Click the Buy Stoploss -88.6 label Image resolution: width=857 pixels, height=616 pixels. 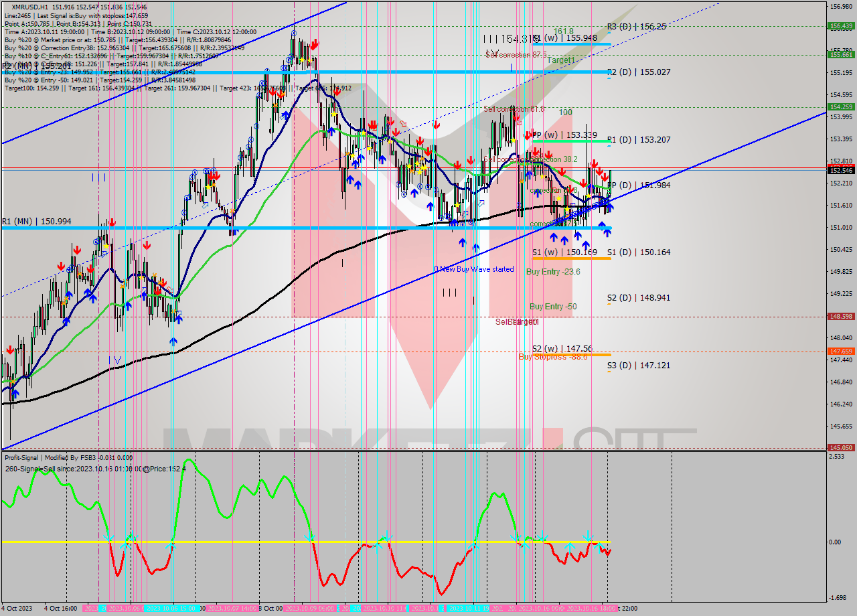point(553,357)
